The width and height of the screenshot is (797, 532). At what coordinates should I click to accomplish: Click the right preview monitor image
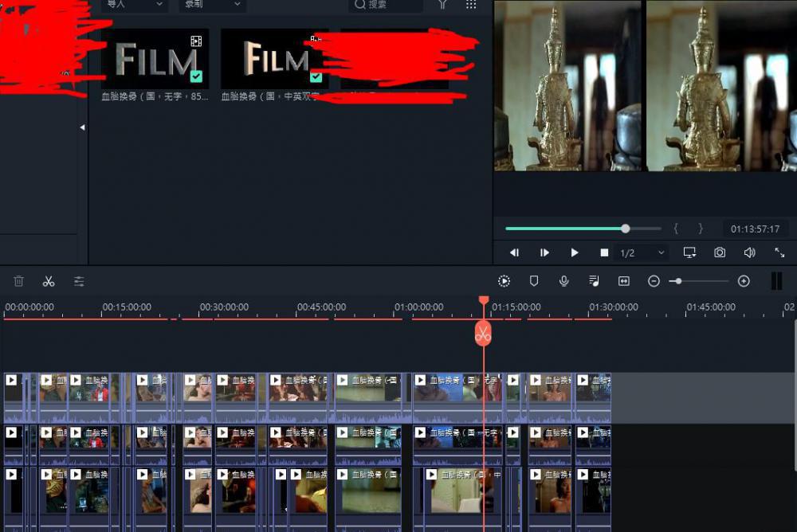(722, 85)
